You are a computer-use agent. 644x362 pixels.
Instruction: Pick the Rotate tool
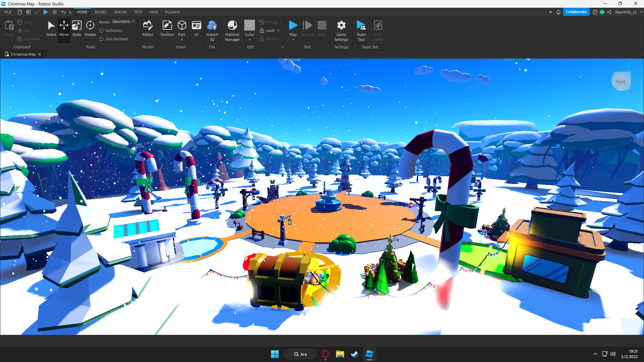(90, 28)
